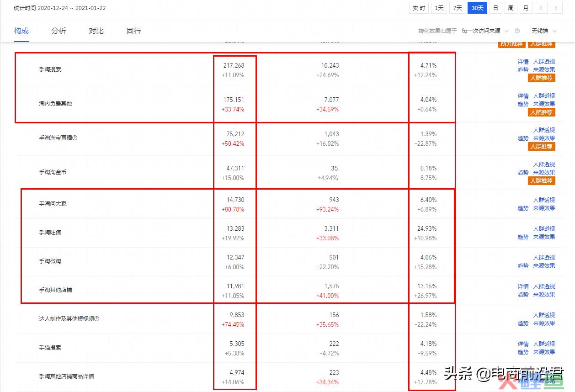Switch to 周 statistics view
Viewport: 575px width, 392px height.
[x=511, y=8]
